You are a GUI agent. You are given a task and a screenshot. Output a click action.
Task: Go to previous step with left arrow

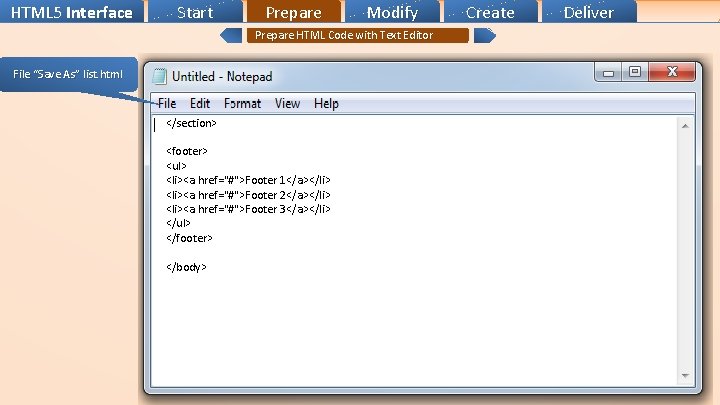pyautogui.click(x=231, y=35)
